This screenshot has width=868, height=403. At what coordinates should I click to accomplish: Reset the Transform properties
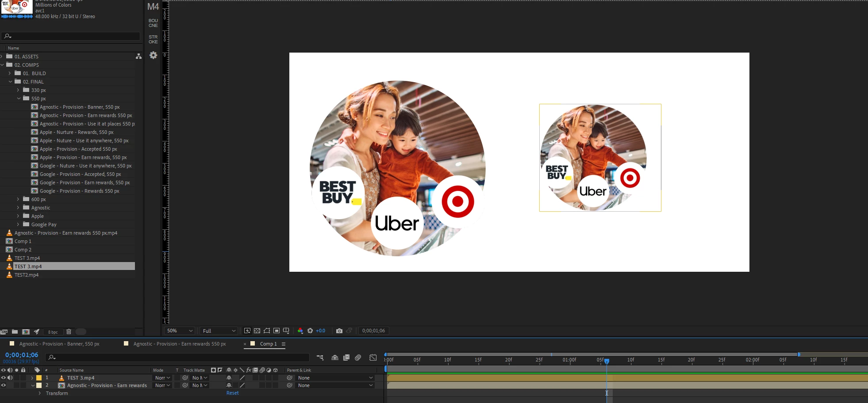point(233,393)
